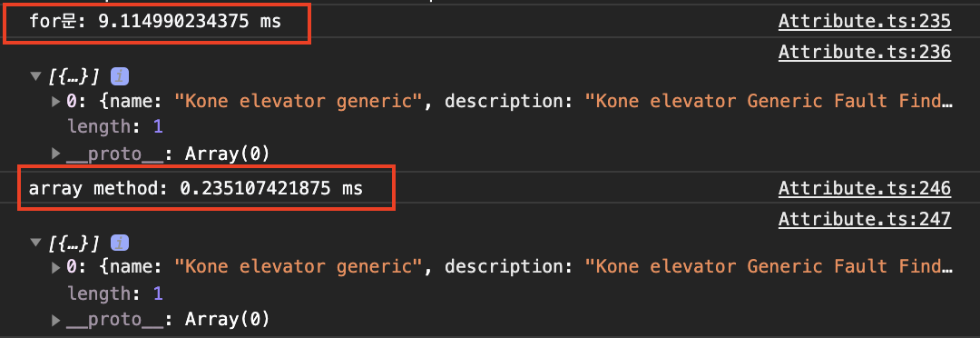Click the description string in the array method result

[x=769, y=267]
